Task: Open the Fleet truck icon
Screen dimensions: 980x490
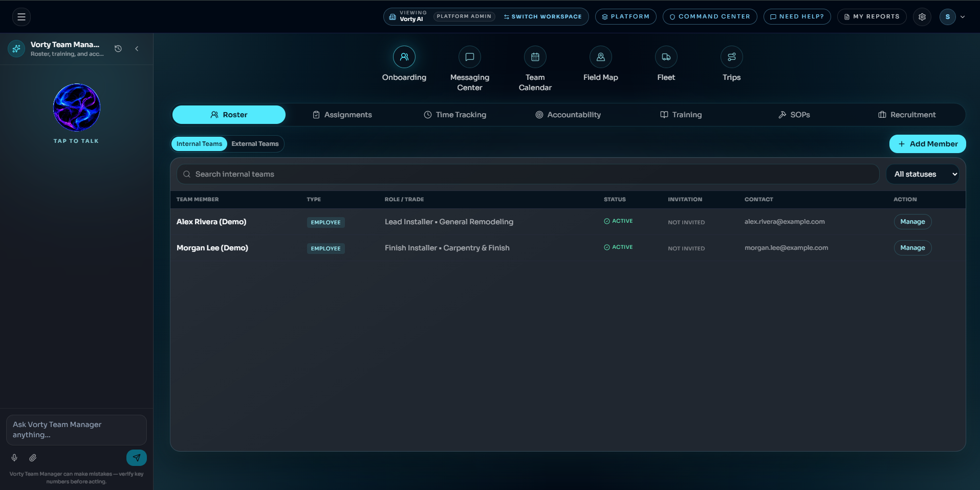Action: (666, 57)
